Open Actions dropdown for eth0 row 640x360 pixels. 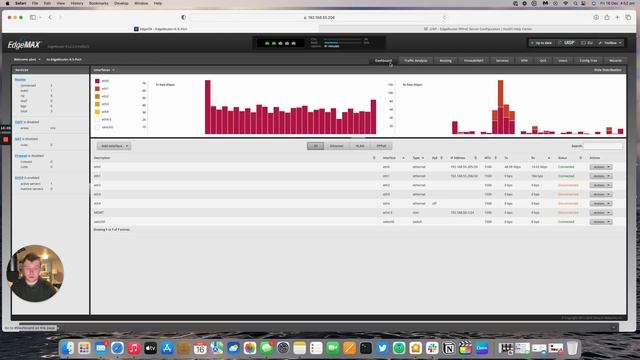point(601,167)
